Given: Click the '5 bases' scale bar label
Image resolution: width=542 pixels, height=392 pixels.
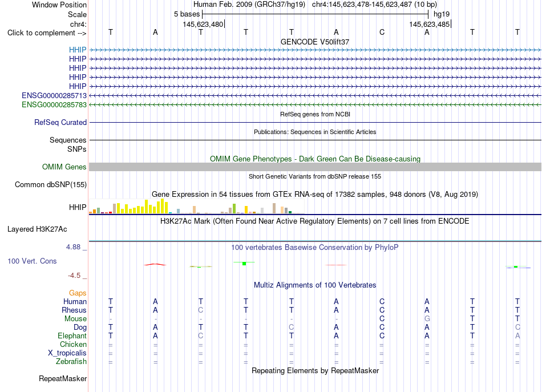Looking at the screenshot, I should coord(187,14).
